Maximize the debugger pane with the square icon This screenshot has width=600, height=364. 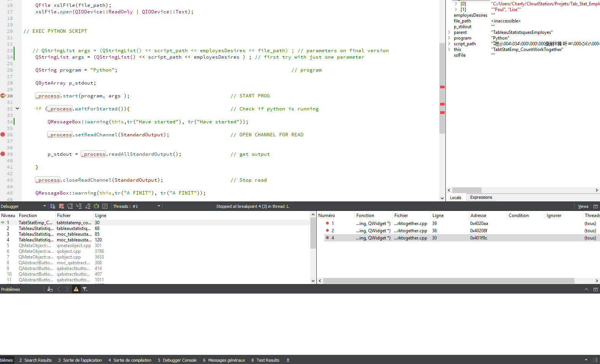pos(596,206)
